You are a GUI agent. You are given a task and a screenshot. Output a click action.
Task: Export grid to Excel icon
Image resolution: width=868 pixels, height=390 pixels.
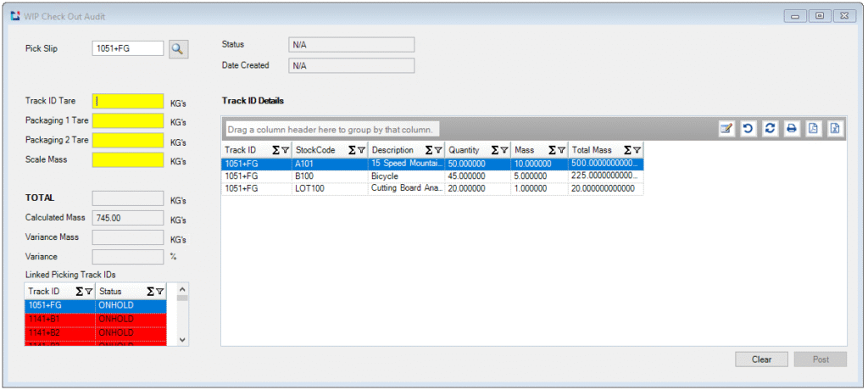point(835,129)
